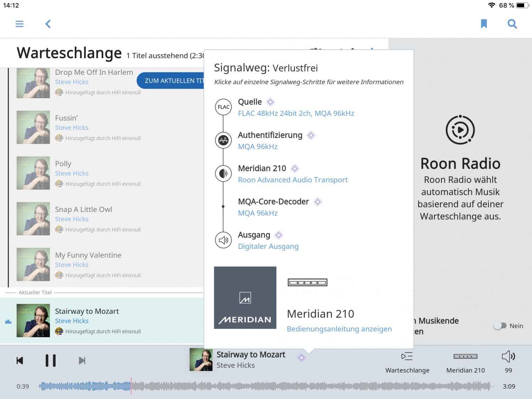Toggle the Musikende switch set to Nein
532x399 pixels.
pyautogui.click(x=500, y=326)
